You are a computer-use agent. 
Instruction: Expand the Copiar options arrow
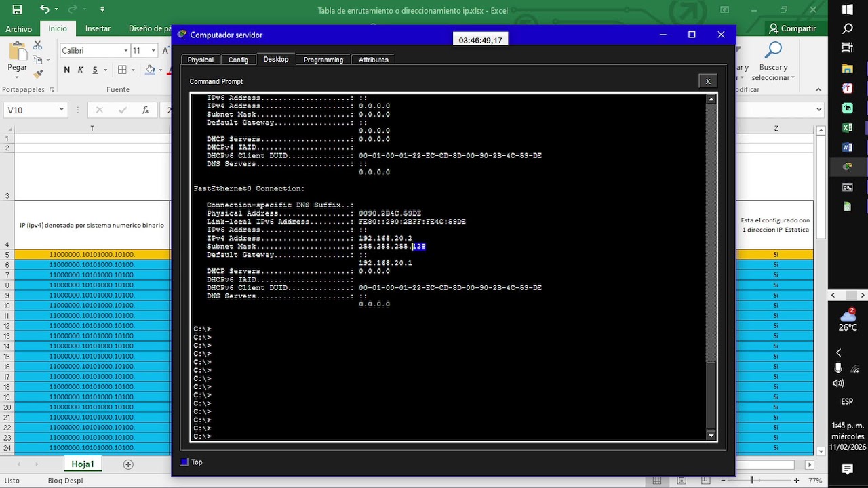pyautogui.click(x=47, y=60)
